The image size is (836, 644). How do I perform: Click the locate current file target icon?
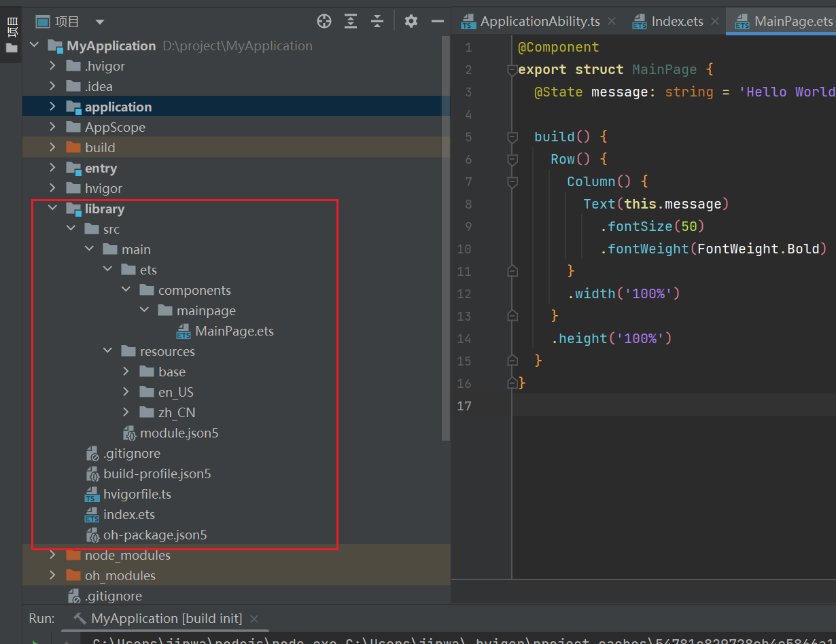(324, 21)
